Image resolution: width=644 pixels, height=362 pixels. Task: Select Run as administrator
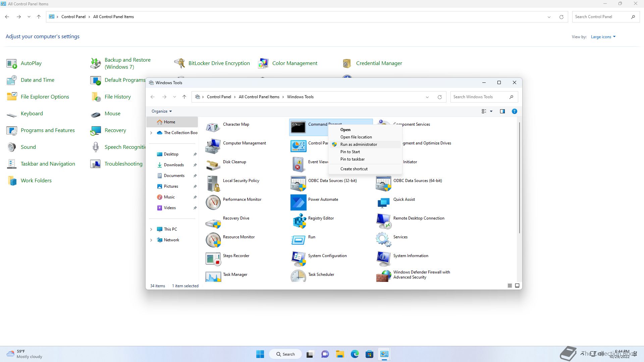365,144
